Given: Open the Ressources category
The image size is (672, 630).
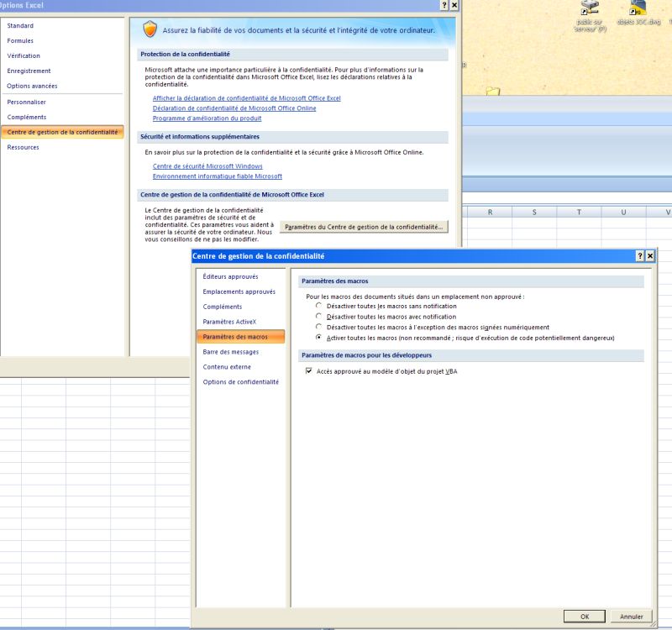Looking at the screenshot, I should coord(62,147).
